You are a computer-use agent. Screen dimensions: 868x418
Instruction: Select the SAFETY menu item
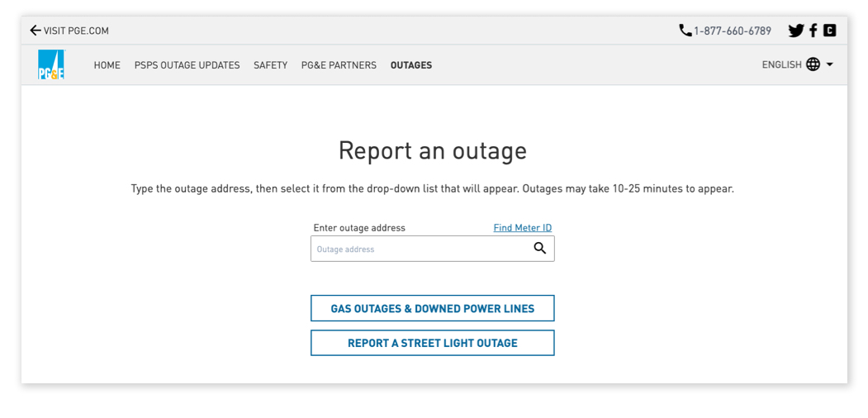270,65
